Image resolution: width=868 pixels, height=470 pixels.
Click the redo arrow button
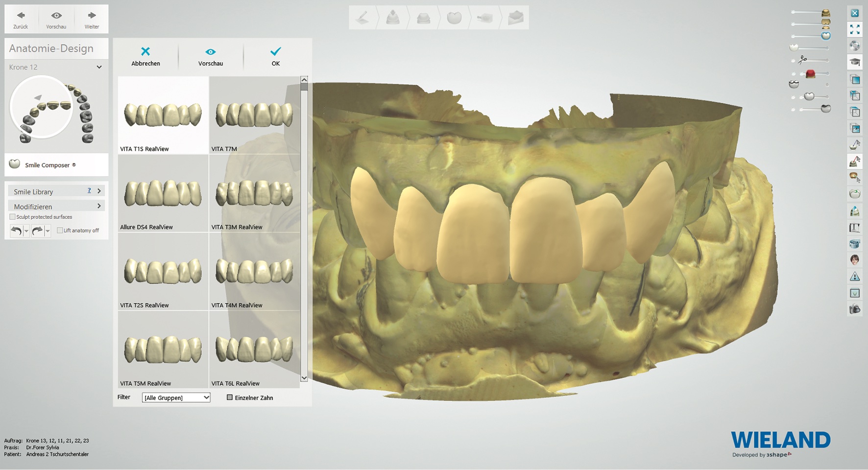tap(37, 231)
